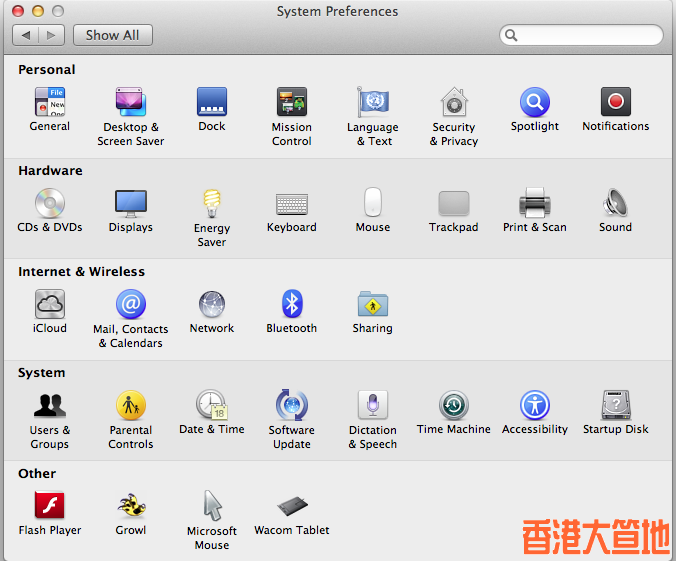The height and width of the screenshot is (561, 676).
Task: Go back with the left arrow button
Action: (25, 35)
